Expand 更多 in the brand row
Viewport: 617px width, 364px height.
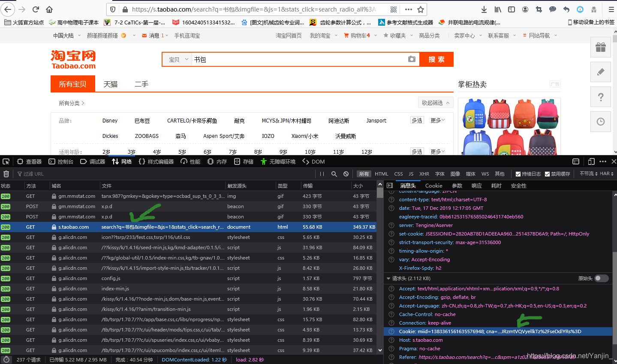[438, 120]
